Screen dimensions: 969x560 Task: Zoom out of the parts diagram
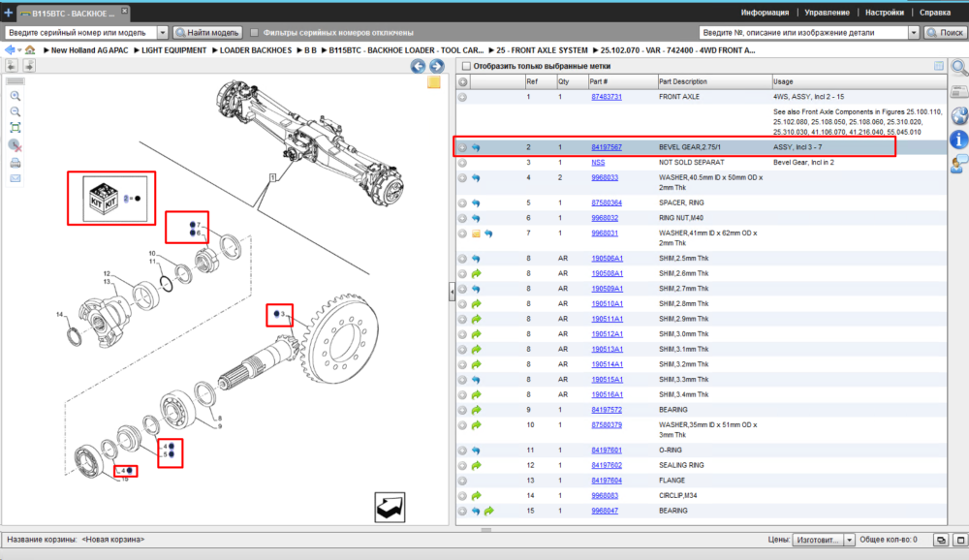click(x=16, y=111)
